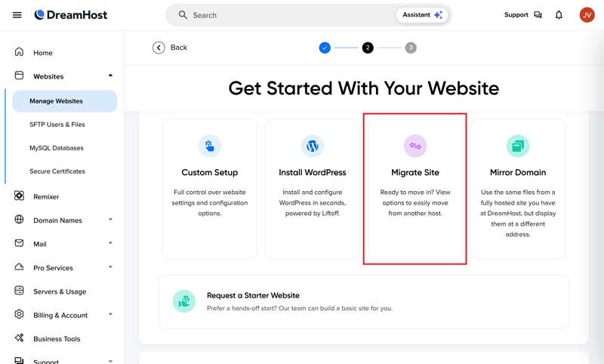
Task: Click the Home sidebar icon
Action: coord(19,52)
